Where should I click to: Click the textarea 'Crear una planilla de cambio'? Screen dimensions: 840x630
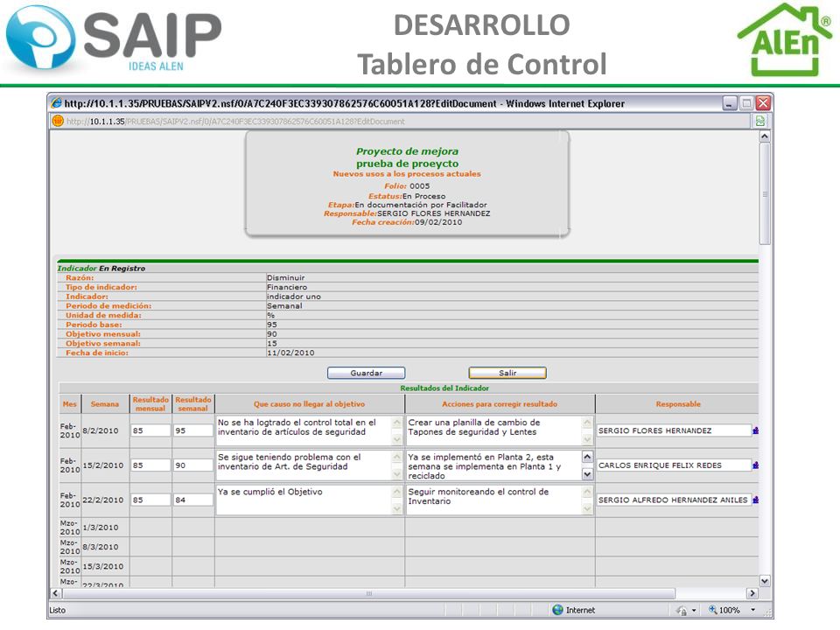(x=500, y=430)
